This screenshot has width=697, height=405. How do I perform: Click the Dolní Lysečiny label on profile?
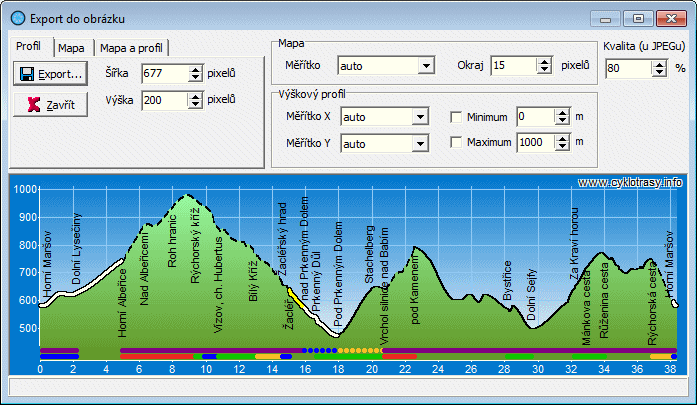click(77, 249)
